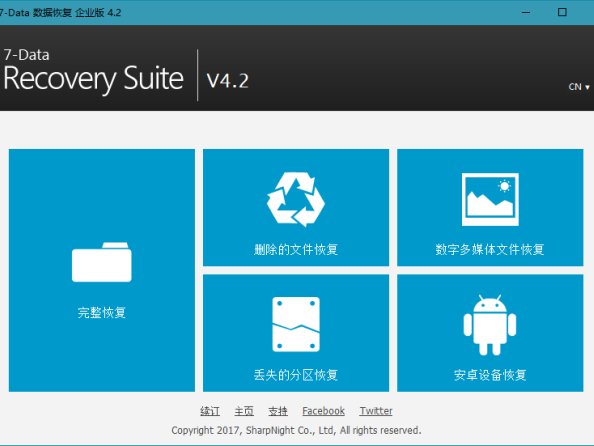Screen dimensions: 594x446
Task: Select the 删除的文件恢复 label
Action: (296, 249)
